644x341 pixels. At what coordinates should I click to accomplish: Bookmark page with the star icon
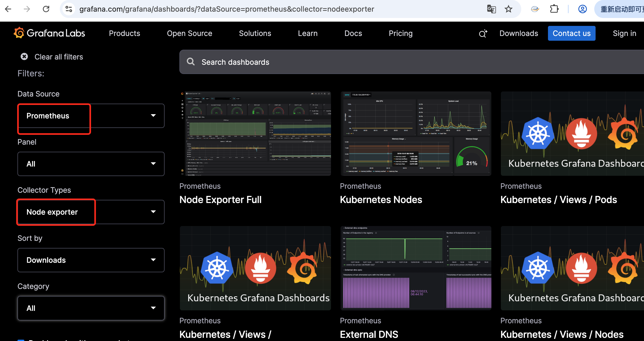click(x=509, y=9)
